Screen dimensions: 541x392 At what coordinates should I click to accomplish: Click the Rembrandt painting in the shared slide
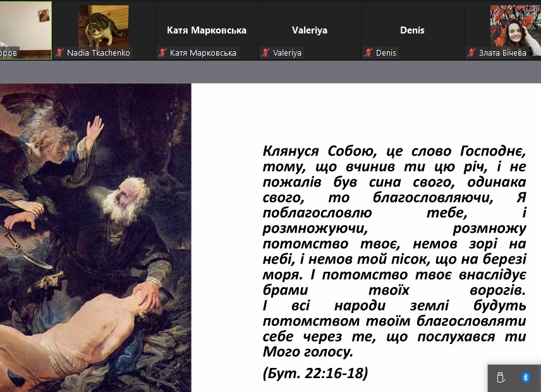(95, 237)
